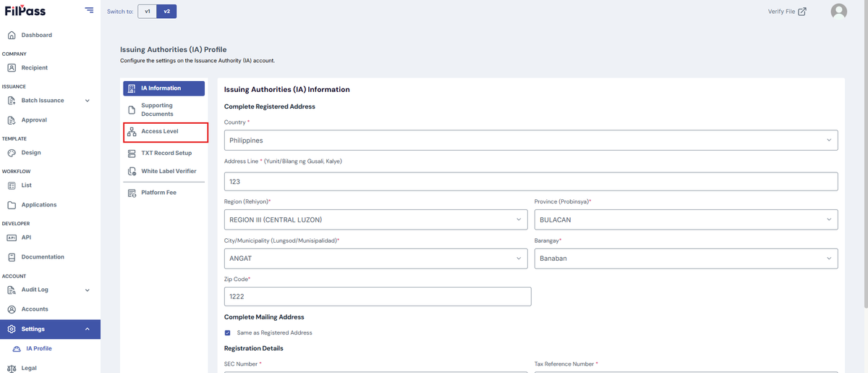The height and width of the screenshot is (373, 868).
Task: Click the Address Line input field
Action: tap(531, 182)
